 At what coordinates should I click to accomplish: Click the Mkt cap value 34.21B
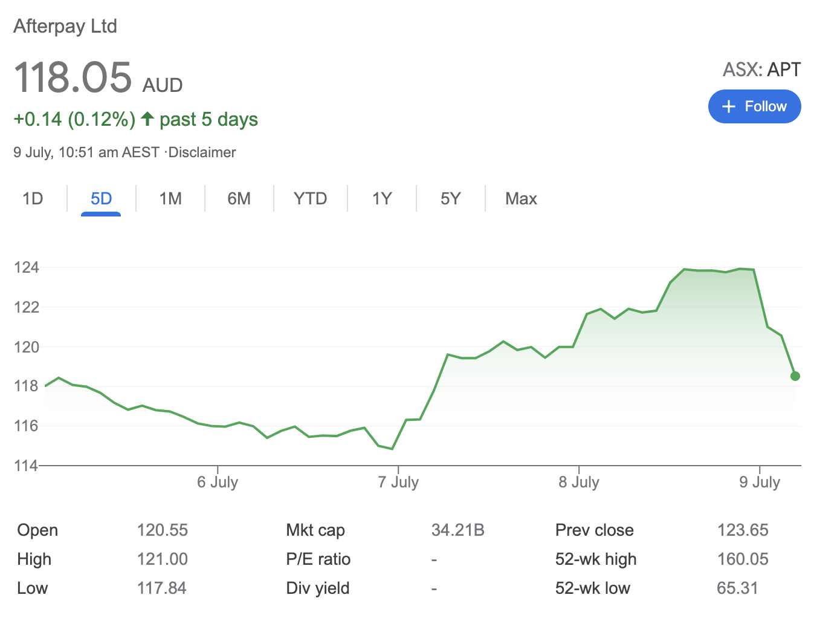click(x=457, y=530)
